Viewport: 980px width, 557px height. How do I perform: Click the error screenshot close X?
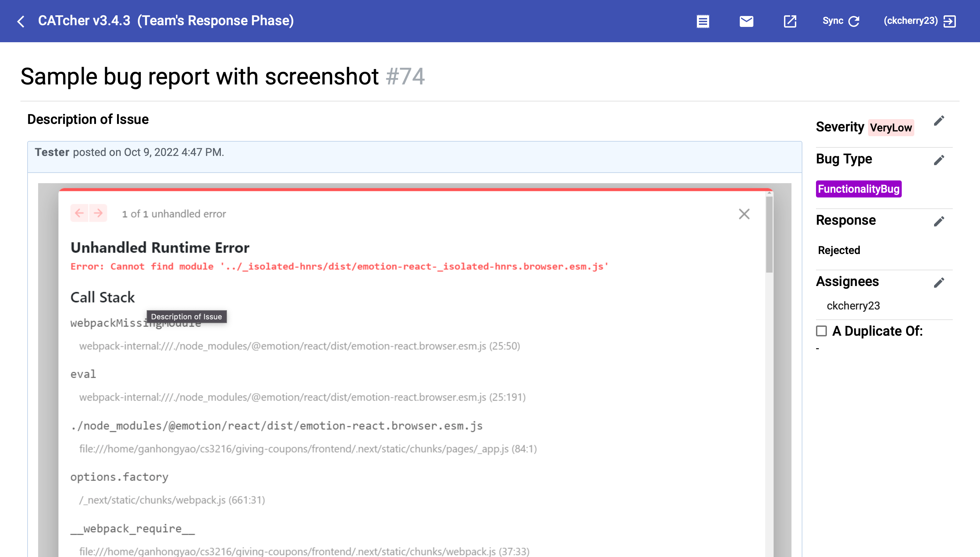tap(744, 214)
